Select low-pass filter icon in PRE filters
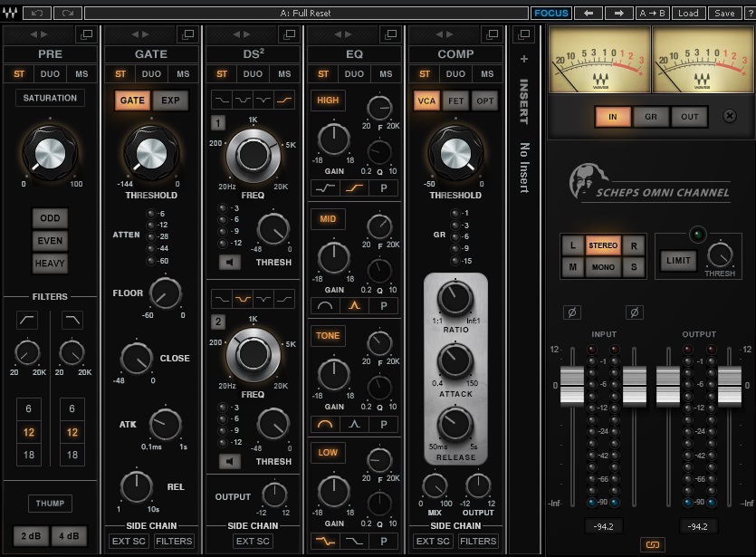 tap(72, 320)
